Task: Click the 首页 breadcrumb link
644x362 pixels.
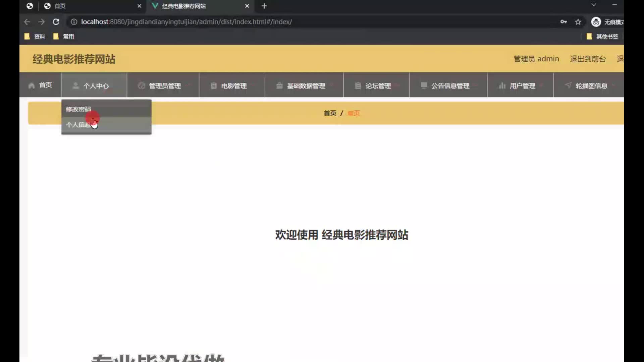Action: [330, 113]
